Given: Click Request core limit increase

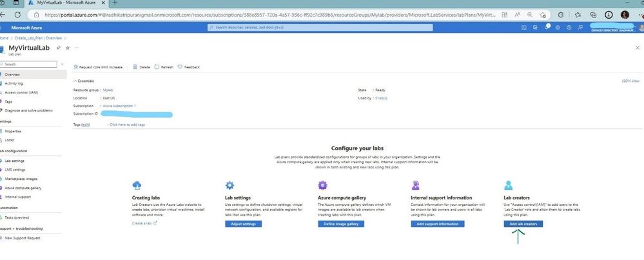Looking at the screenshot, I should (x=98, y=67).
